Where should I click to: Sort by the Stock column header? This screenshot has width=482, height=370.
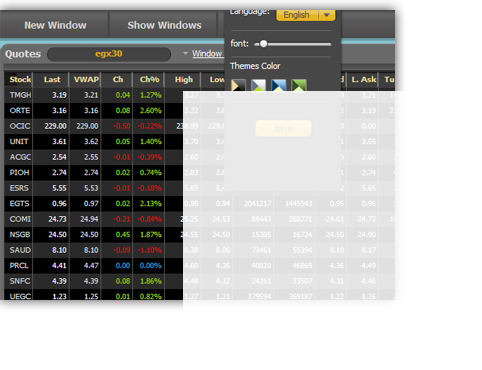point(19,80)
